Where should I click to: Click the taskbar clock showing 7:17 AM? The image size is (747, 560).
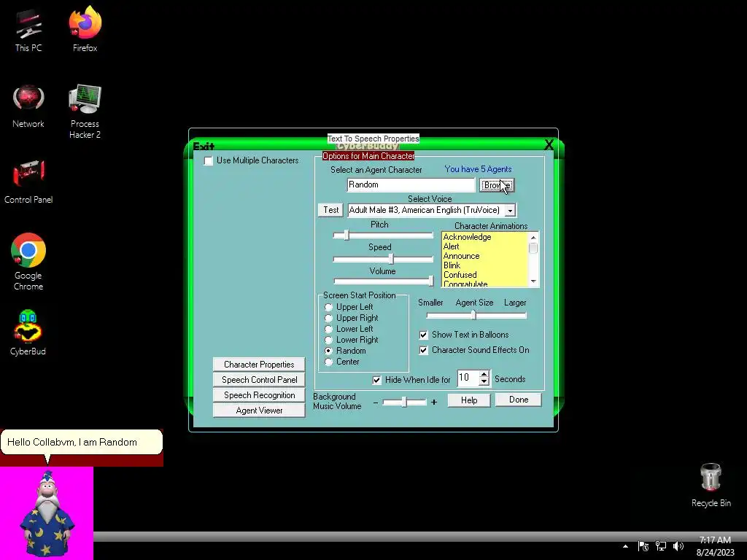[715, 546]
